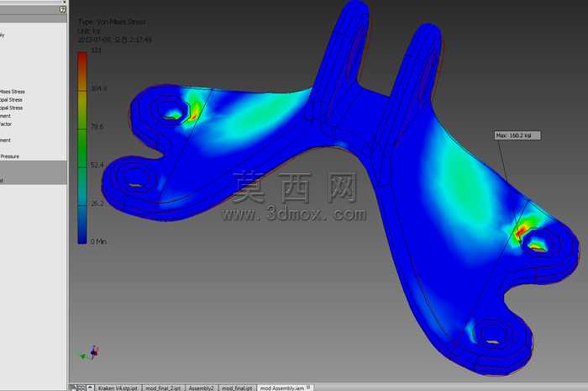Screen dimensions: 588x391
Task: Click the Type: Von Mises Stress caption
Action: click(x=112, y=22)
